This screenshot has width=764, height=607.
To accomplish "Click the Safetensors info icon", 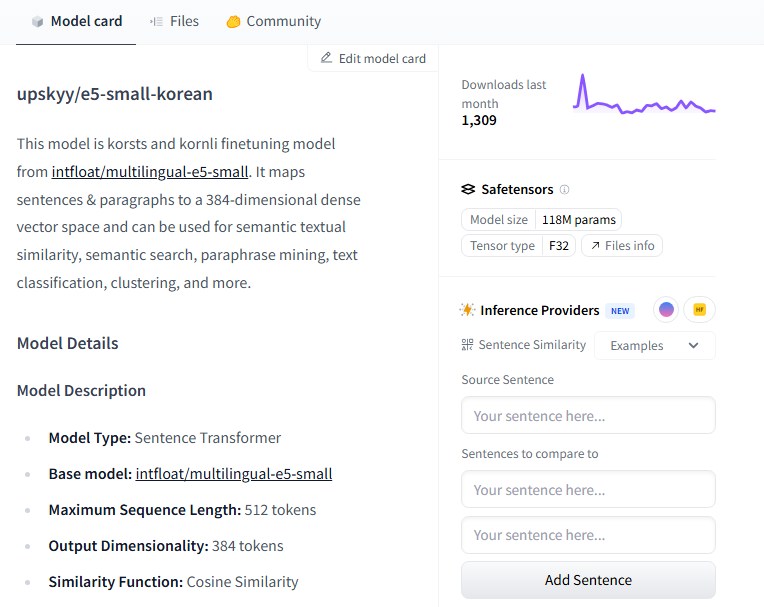I will [565, 190].
